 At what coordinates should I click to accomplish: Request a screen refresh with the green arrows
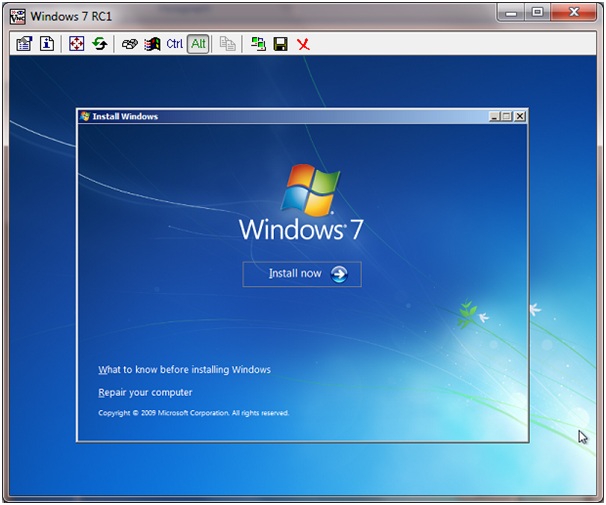pos(100,44)
